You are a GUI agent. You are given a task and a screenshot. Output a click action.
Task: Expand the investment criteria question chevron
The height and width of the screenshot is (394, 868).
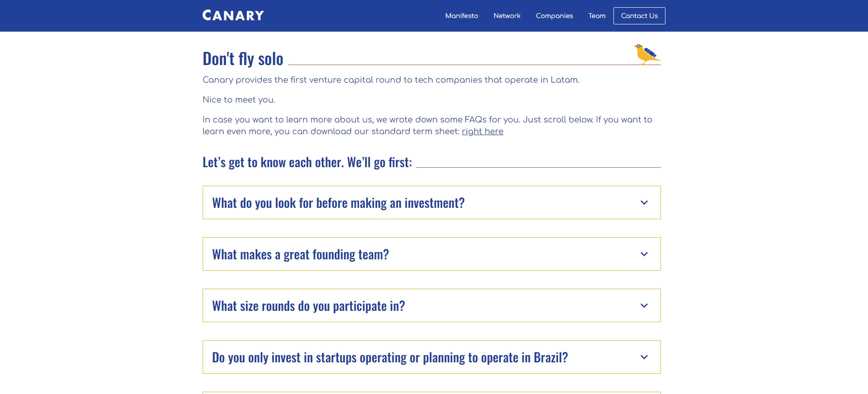tap(644, 203)
